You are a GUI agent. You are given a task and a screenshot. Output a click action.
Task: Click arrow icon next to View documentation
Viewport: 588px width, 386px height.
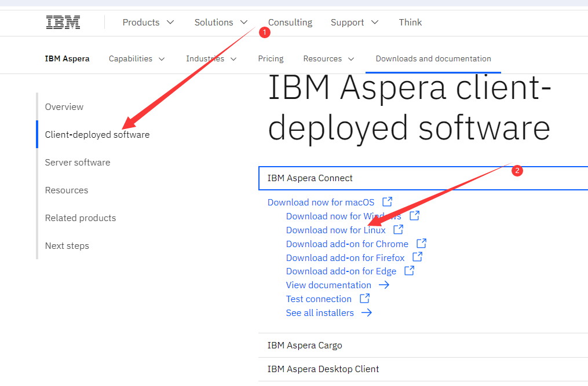coord(384,285)
